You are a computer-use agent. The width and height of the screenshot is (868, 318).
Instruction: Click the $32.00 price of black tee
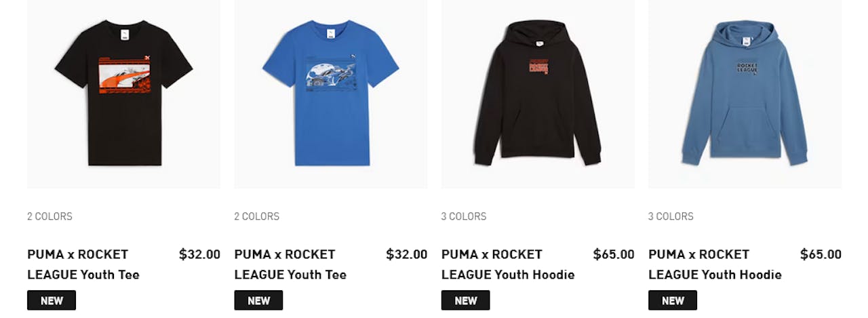[199, 254]
